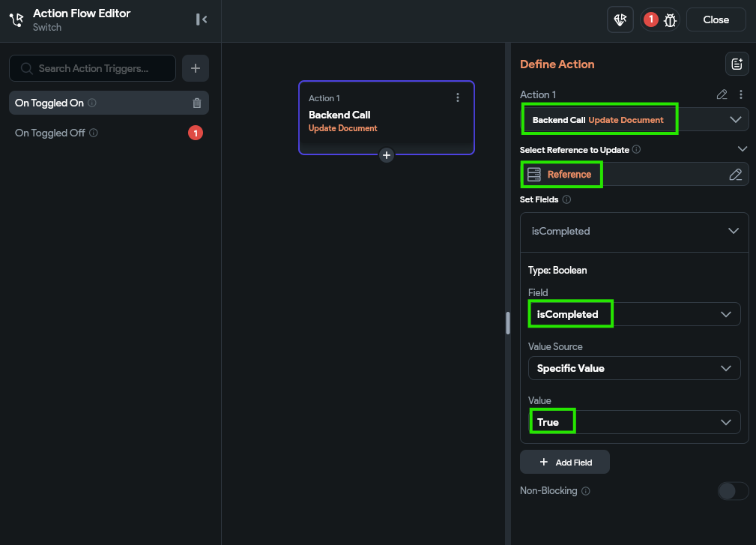Open Action 1 more options in panel
The image size is (756, 545).
[741, 94]
